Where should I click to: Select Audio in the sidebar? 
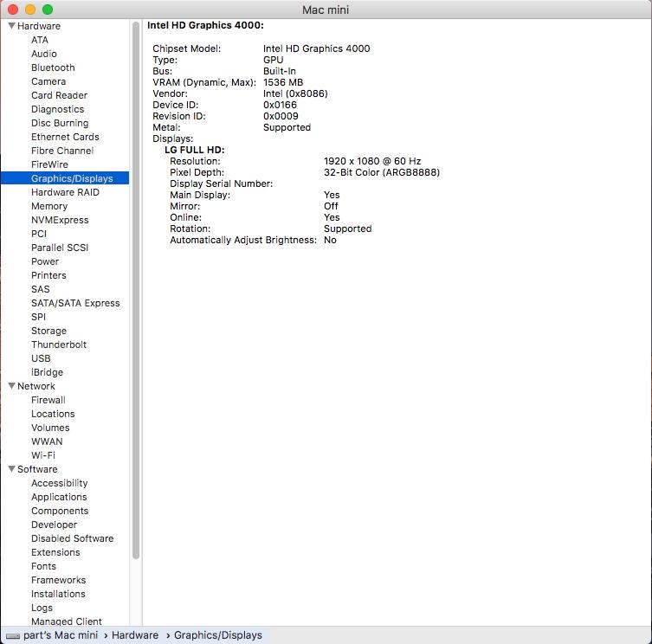[x=44, y=54]
